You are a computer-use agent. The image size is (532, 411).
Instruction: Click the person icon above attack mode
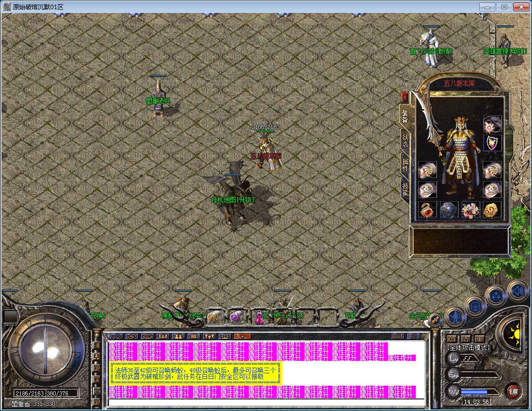pos(466,338)
